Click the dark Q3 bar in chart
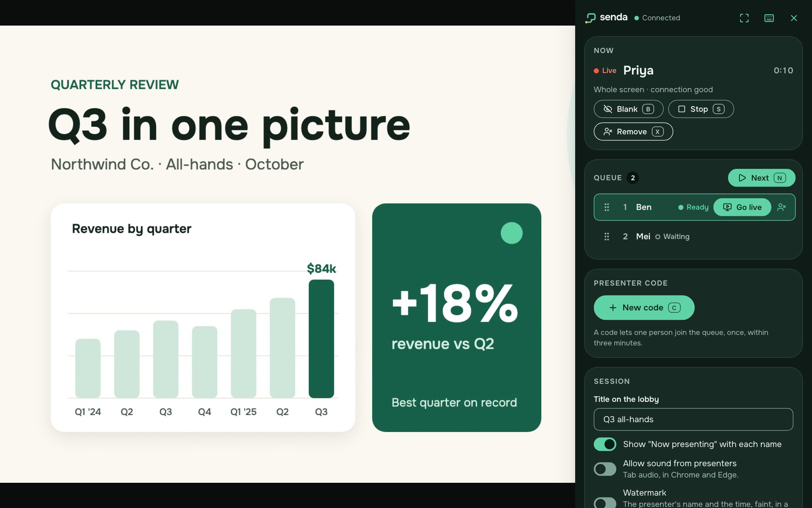The height and width of the screenshot is (508, 812). [321, 339]
